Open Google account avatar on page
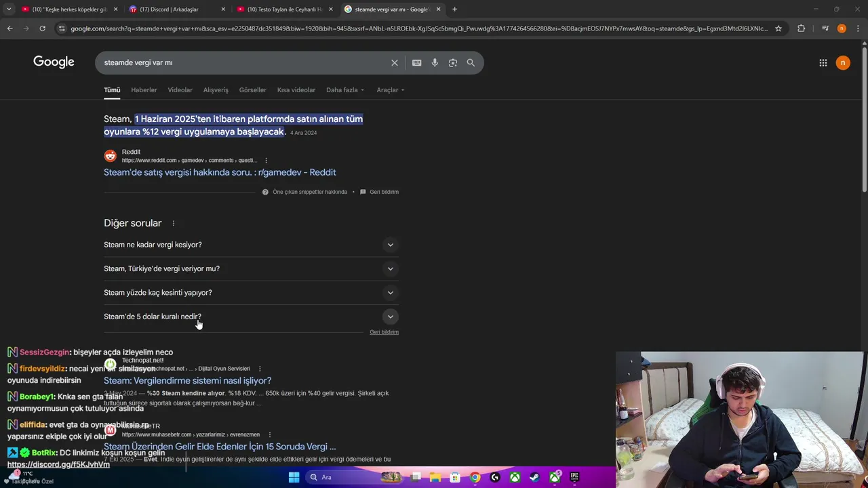The image size is (868, 488). pyautogui.click(x=843, y=62)
